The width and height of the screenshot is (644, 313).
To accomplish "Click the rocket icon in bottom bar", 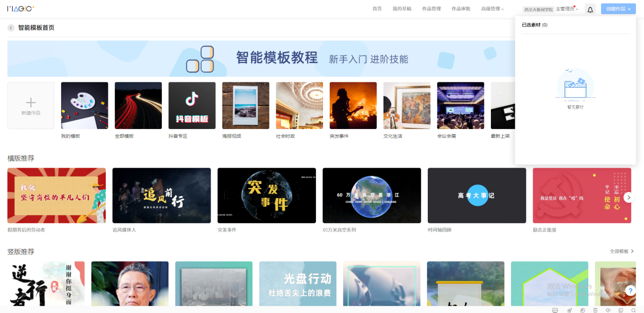I will [x=570, y=310].
